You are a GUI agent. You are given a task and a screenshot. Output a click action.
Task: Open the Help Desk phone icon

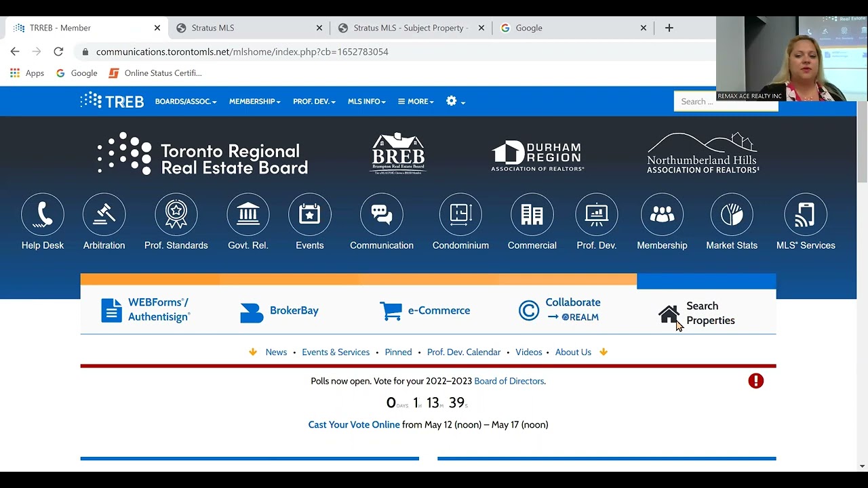pyautogui.click(x=43, y=215)
